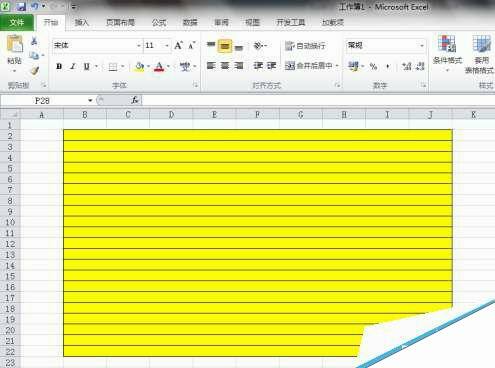Click the Decrease Decimal icon
Screen dimensions: 495x368
(420, 66)
